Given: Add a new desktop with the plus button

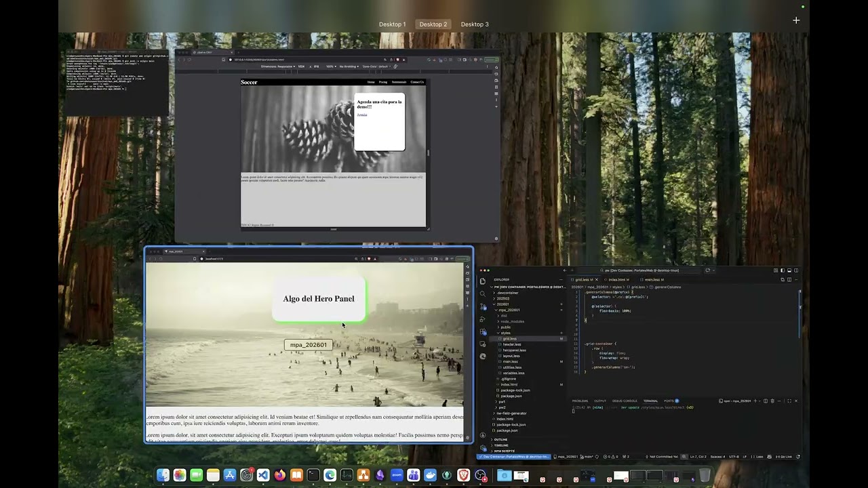Looking at the screenshot, I should coord(796,20).
